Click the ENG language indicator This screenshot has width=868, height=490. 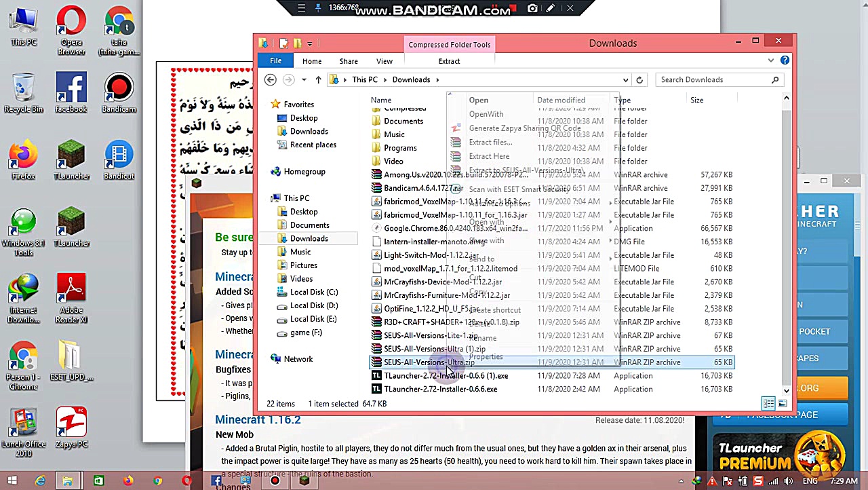[x=810, y=482]
